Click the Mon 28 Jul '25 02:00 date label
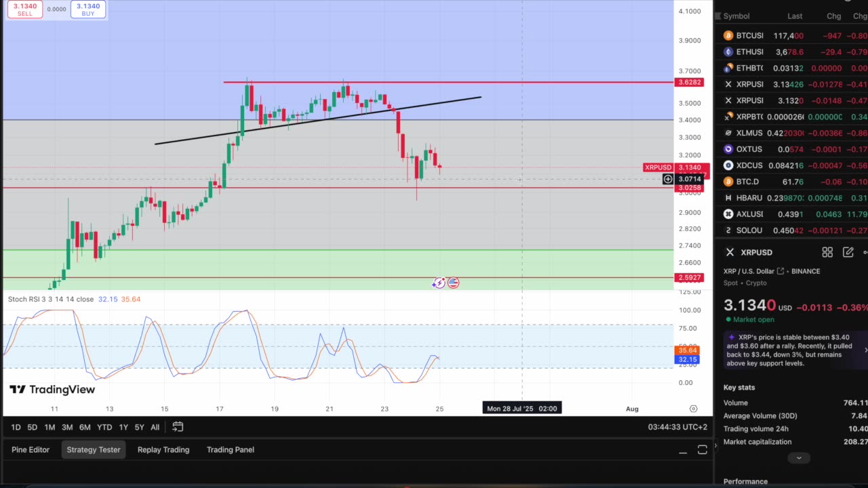 [521, 409]
